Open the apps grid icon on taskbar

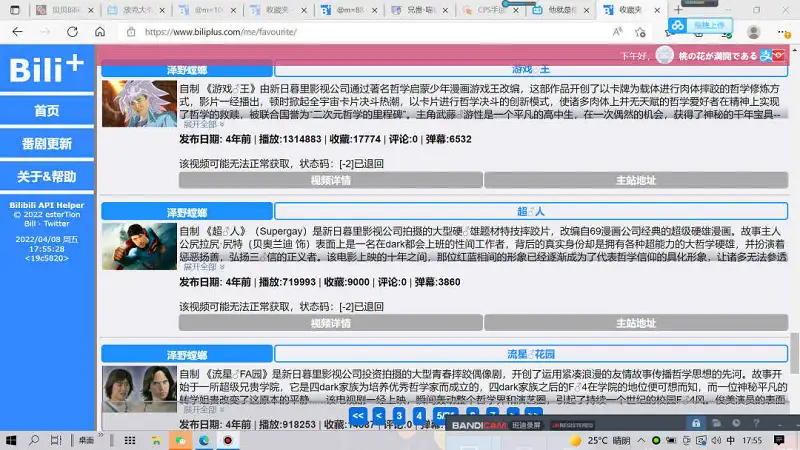(x=130, y=440)
